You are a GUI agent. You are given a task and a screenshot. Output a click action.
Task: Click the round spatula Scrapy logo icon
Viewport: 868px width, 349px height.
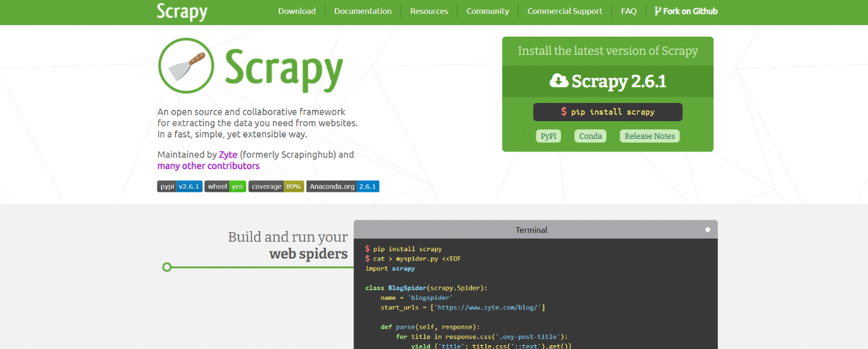click(x=185, y=65)
